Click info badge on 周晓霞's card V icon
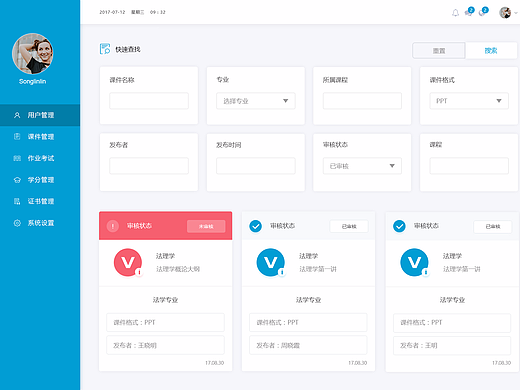This screenshot has height=390, width=520. 282,272
